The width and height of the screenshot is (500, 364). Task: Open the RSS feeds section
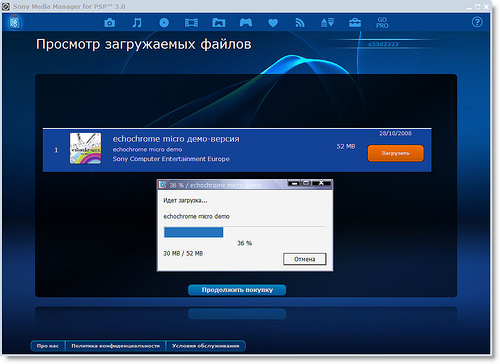pyautogui.click(x=300, y=23)
